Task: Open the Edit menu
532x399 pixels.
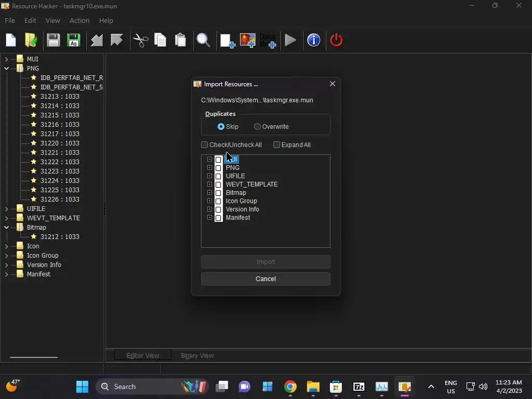Action: pos(30,20)
